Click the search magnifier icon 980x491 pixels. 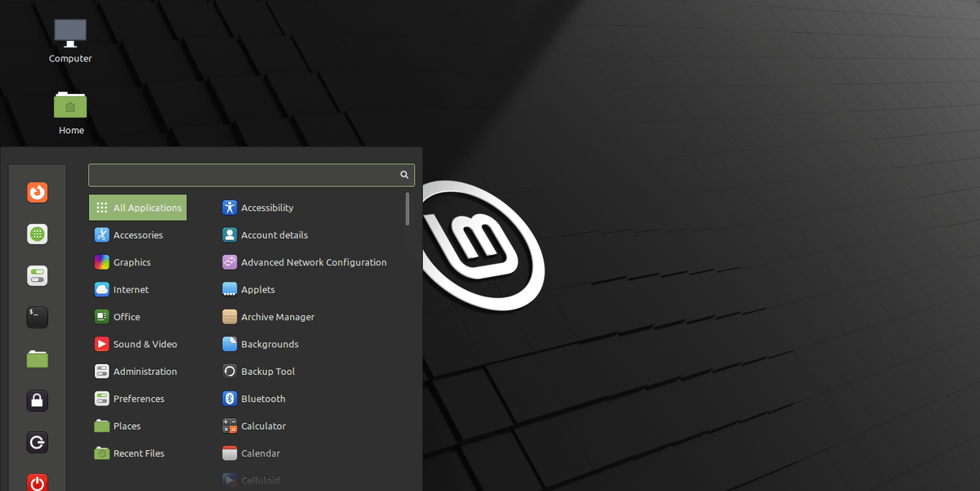click(404, 175)
